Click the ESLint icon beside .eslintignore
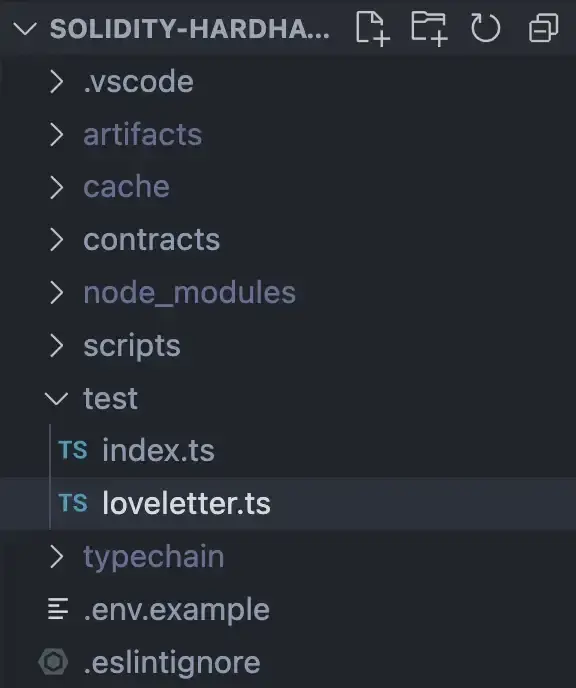The width and height of the screenshot is (576, 688). [x=53, y=661]
